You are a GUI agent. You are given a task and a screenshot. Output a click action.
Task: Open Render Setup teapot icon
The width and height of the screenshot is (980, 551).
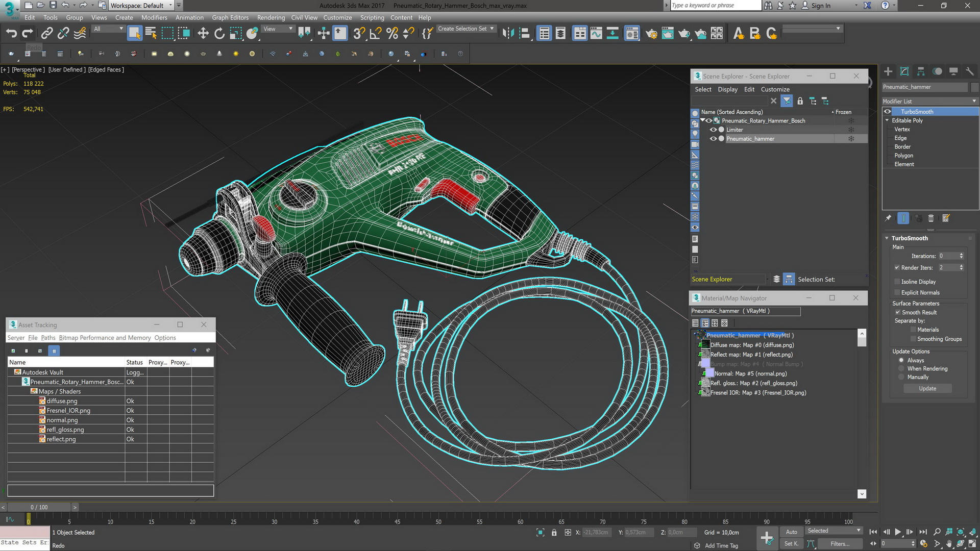click(651, 34)
